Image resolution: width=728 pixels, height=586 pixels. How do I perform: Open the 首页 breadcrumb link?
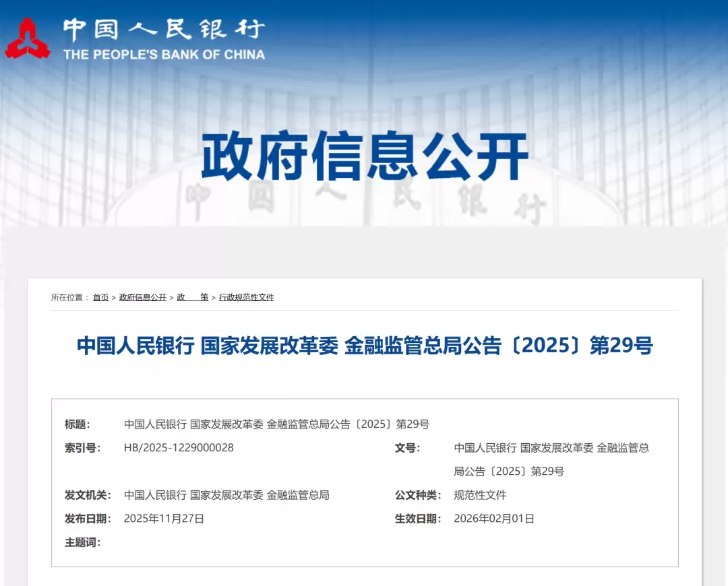[x=100, y=297]
